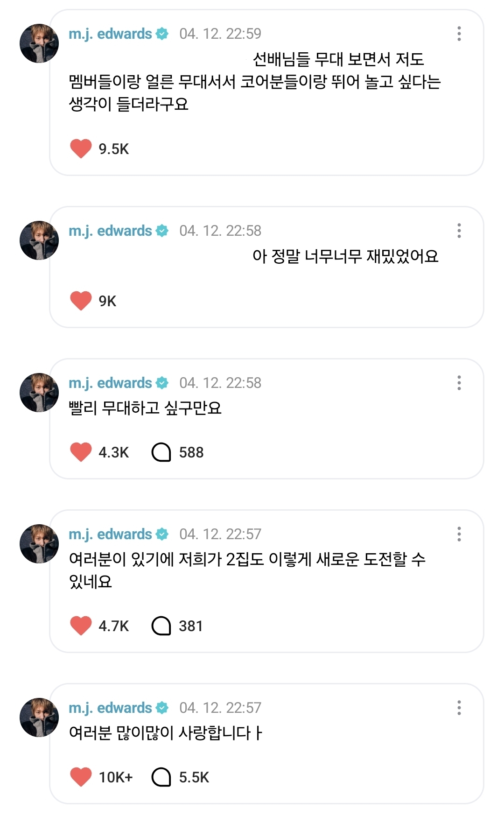The image size is (504, 816).
Task: Open comments on the 588-comment post
Action: (x=161, y=452)
